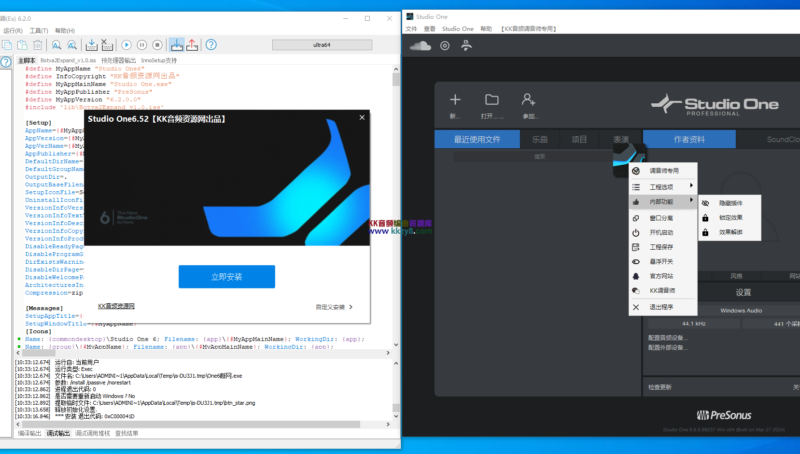The image size is (800, 454).
Task: Open the 运行(R) menu
Action: click(13, 31)
